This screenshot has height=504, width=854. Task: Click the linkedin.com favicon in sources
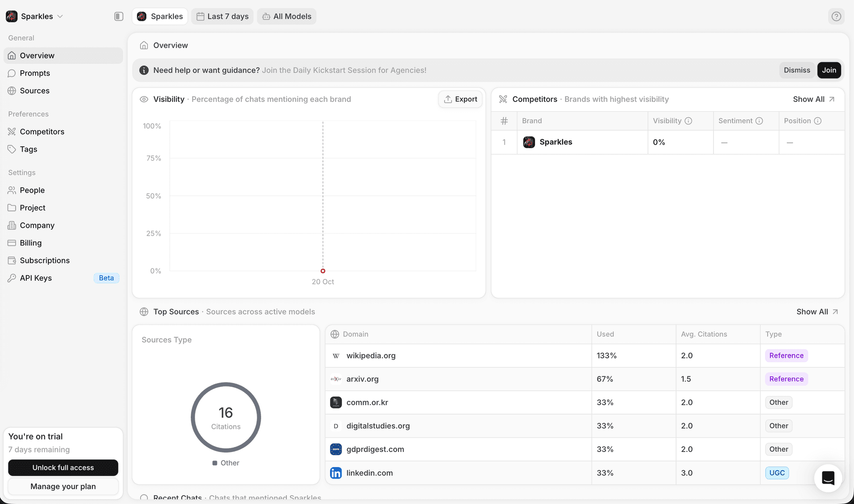pyautogui.click(x=336, y=473)
